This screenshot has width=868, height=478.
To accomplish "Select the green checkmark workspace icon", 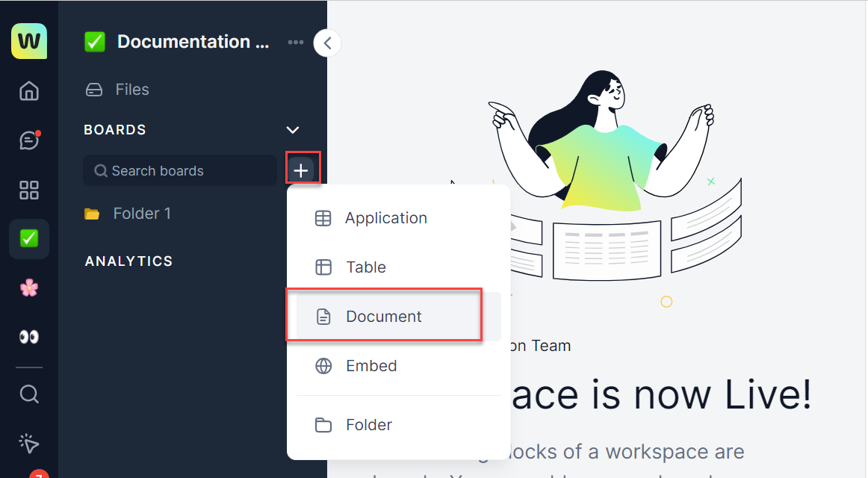I will pos(29,239).
